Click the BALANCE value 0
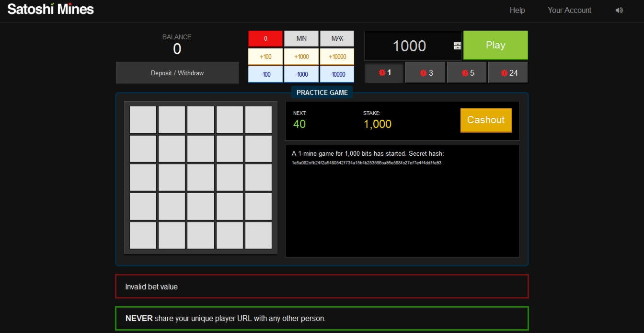This screenshot has width=644, height=333. [x=177, y=49]
